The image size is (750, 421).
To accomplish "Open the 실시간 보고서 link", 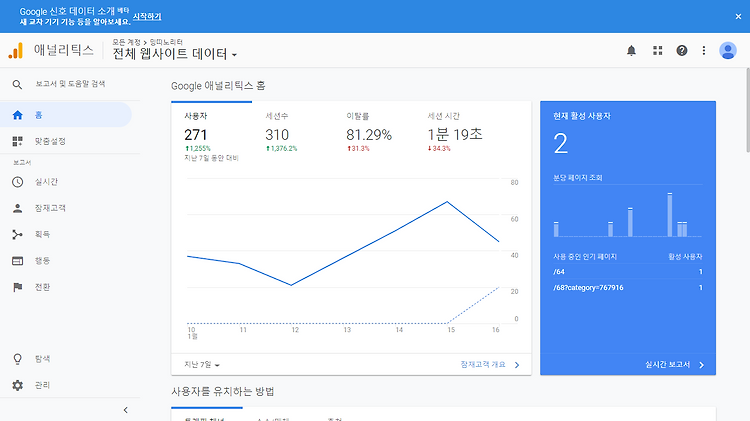I will point(667,365).
